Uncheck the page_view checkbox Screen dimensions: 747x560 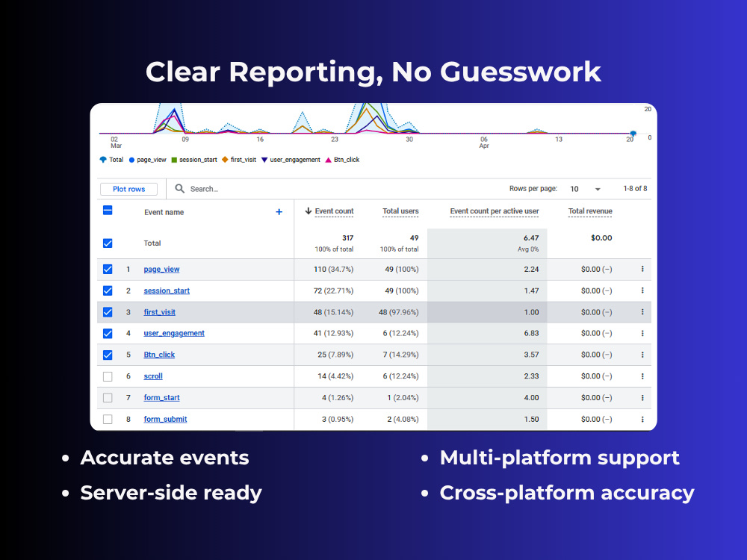click(x=108, y=269)
